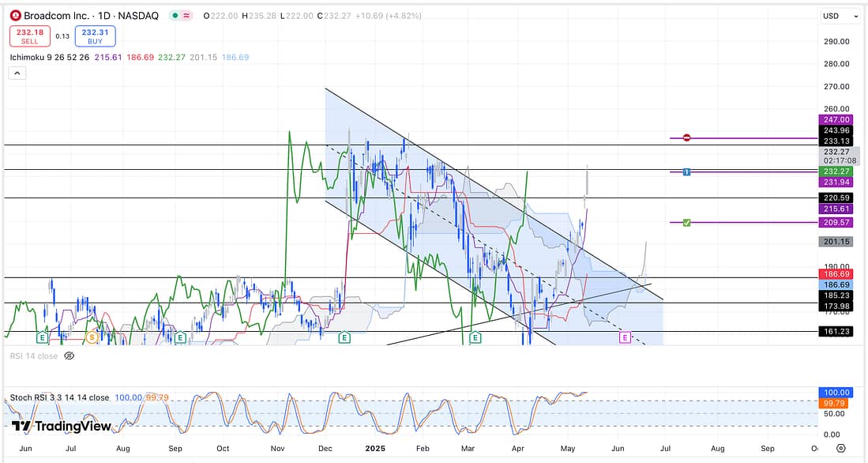
Task: Click the 247.00 purple price label
Action: (x=836, y=119)
